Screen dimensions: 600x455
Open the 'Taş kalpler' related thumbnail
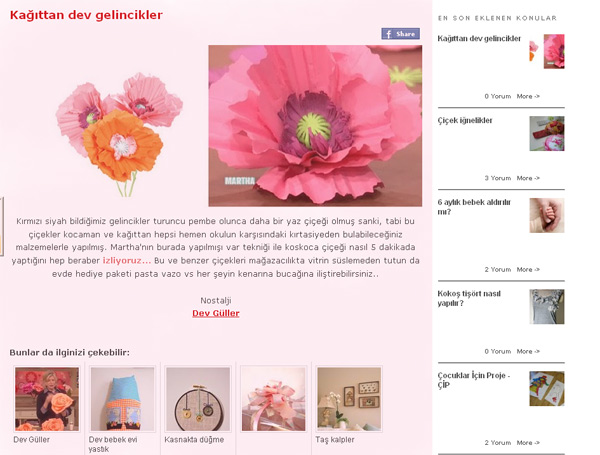point(349,399)
